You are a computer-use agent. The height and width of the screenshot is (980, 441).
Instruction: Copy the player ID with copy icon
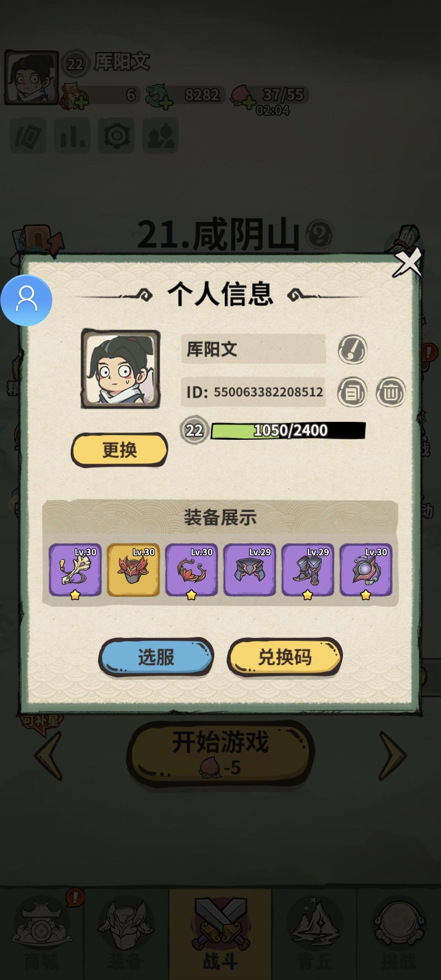coord(352,392)
